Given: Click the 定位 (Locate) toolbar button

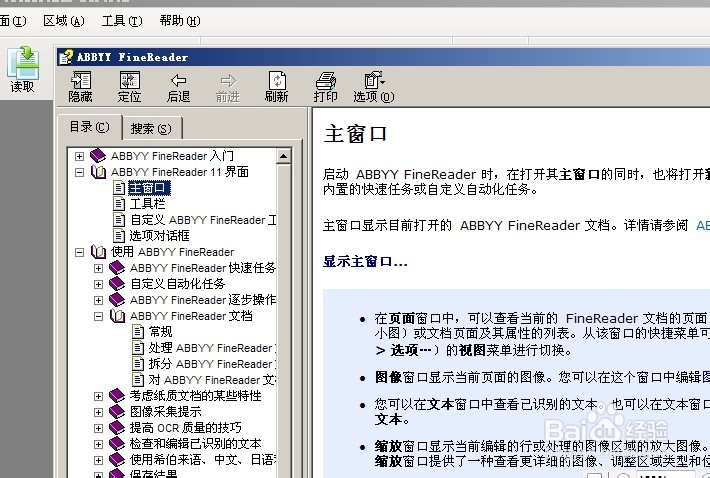Looking at the screenshot, I should (130, 87).
